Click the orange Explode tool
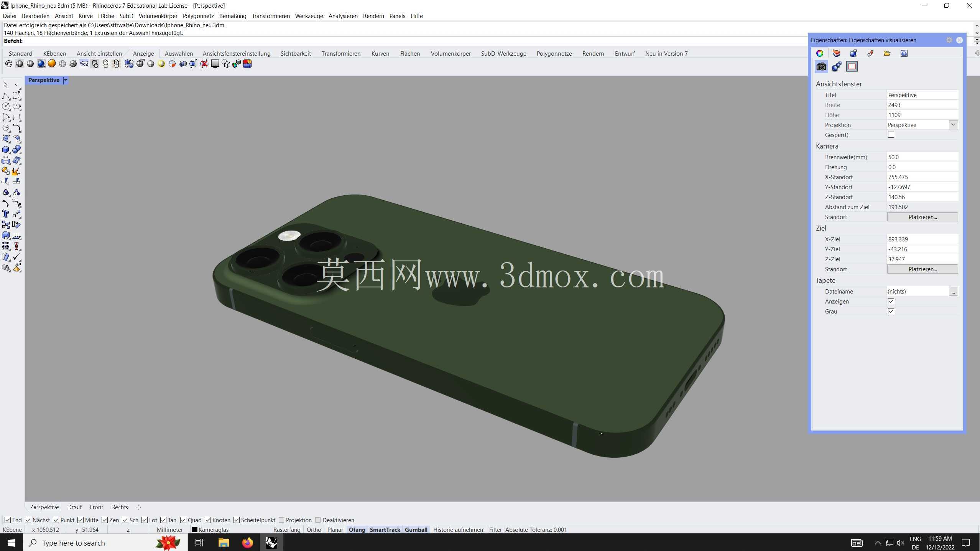Image resolution: width=980 pixels, height=551 pixels. pos(16,171)
